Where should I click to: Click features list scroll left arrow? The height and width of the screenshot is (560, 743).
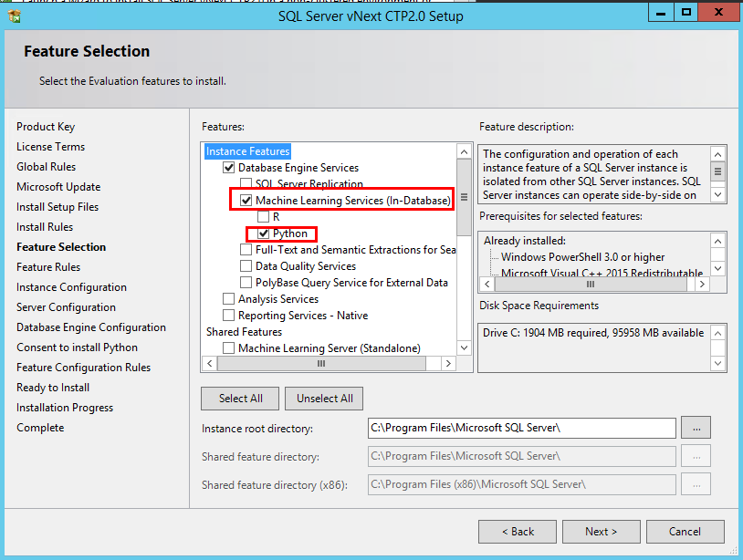click(209, 364)
